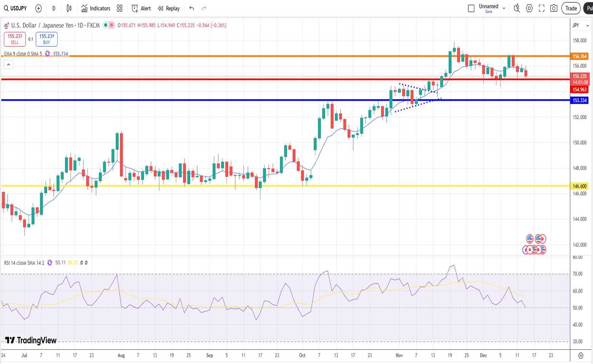Open the Indicators menu

96,8
